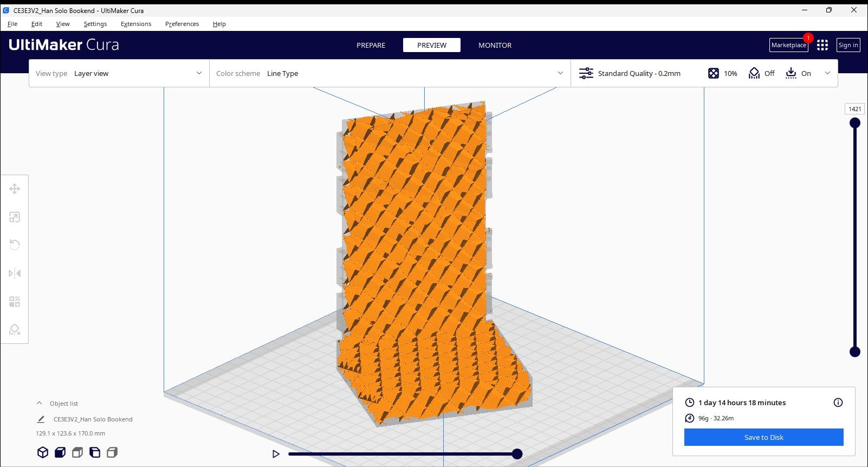
Task: Select the Scale tool in left toolbar
Action: pos(15,217)
